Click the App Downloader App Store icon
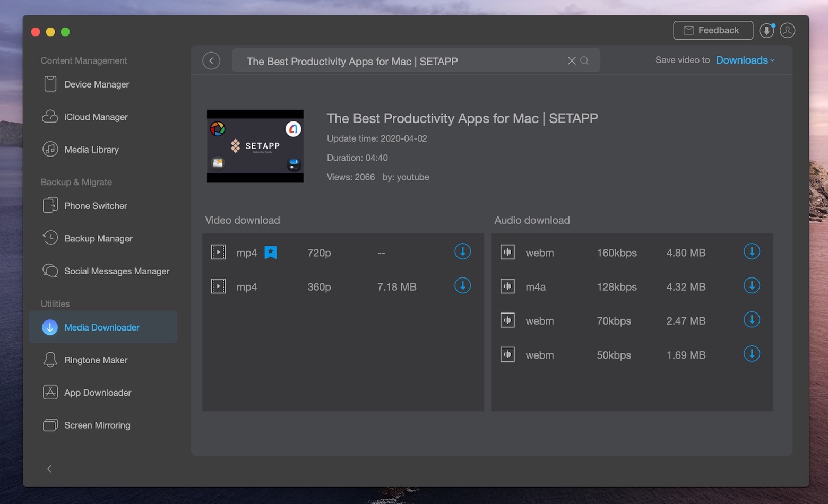The image size is (828, 504). [x=50, y=392]
